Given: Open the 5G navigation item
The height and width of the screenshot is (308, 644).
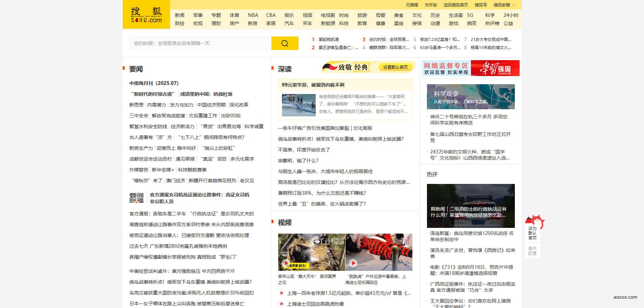Looking at the screenshot, I should [470, 15].
